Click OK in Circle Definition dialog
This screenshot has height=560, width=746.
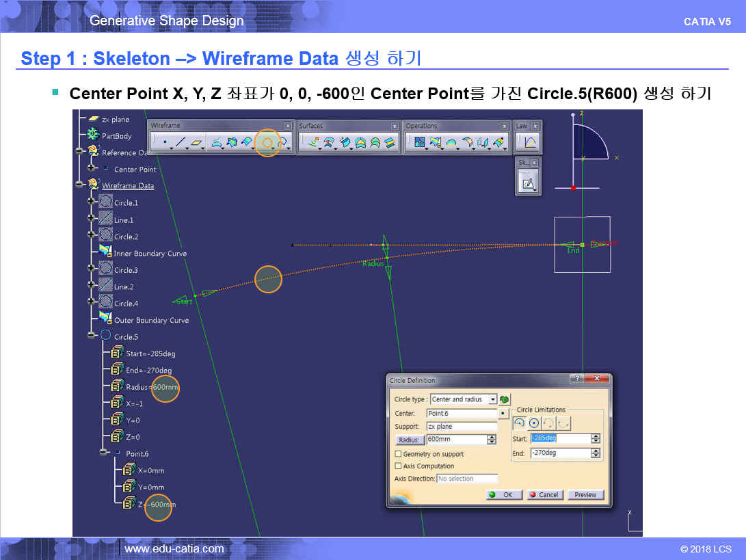click(504, 494)
